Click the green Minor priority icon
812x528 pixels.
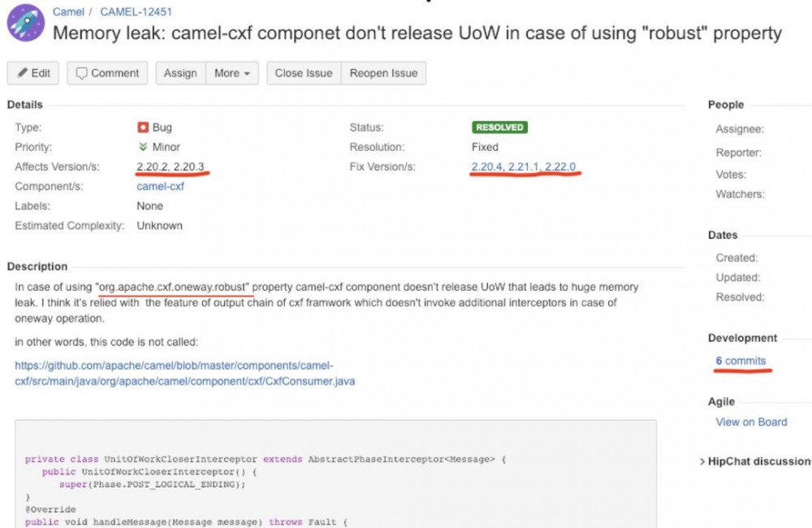tap(143, 147)
